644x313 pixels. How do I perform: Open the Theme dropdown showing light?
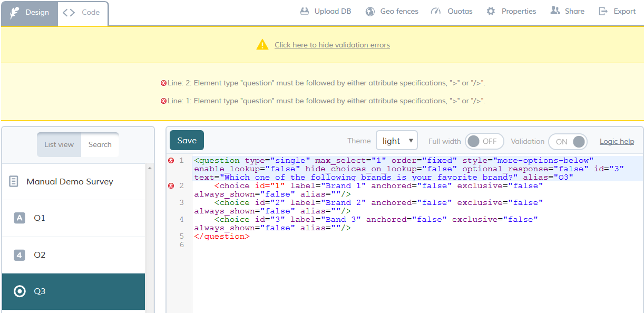click(397, 141)
